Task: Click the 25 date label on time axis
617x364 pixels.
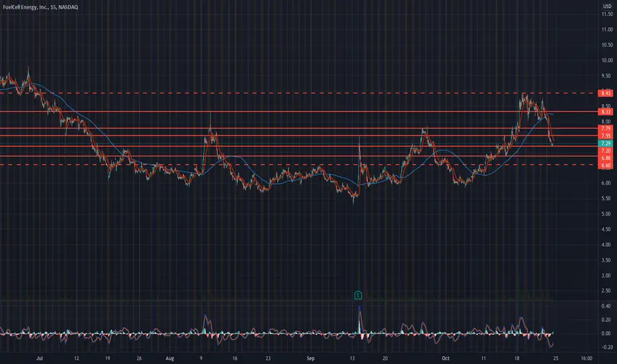Action: tap(555, 358)
